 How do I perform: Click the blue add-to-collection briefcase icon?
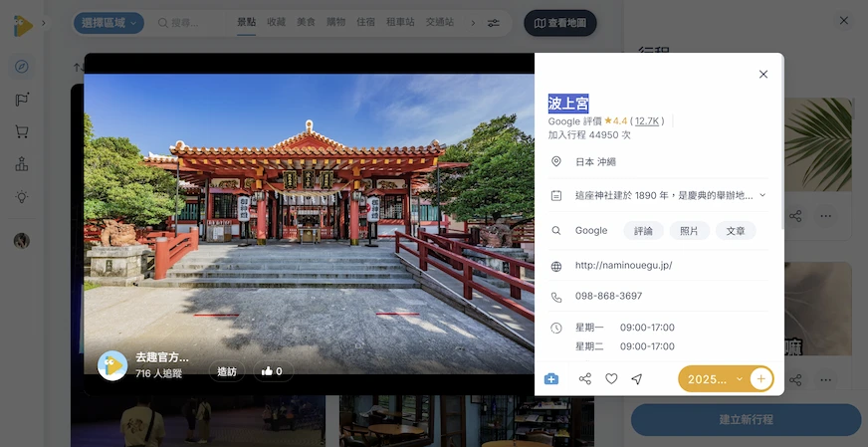(551, 379)
